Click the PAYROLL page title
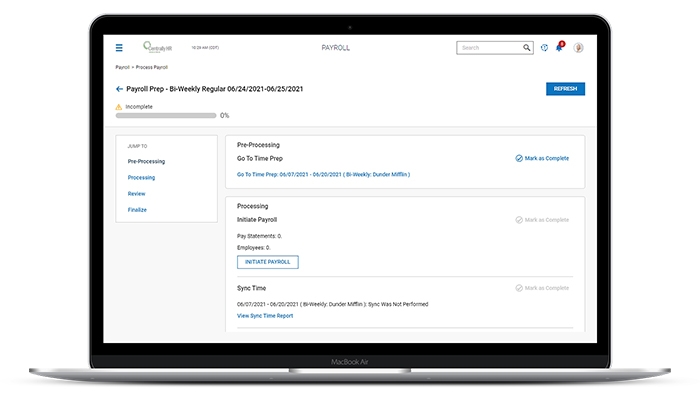The image size is (700, 400). (x=336, y=48)
